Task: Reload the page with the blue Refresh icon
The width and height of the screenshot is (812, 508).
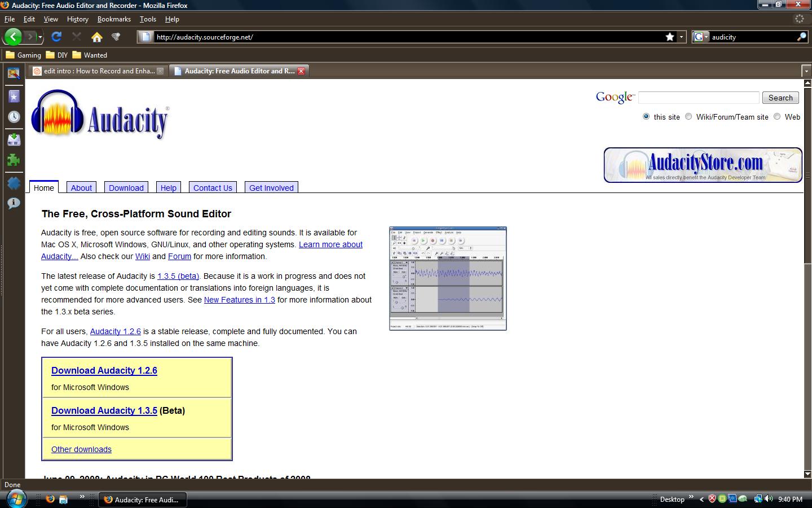Action: pyautogui.click(x=56, y=37)
